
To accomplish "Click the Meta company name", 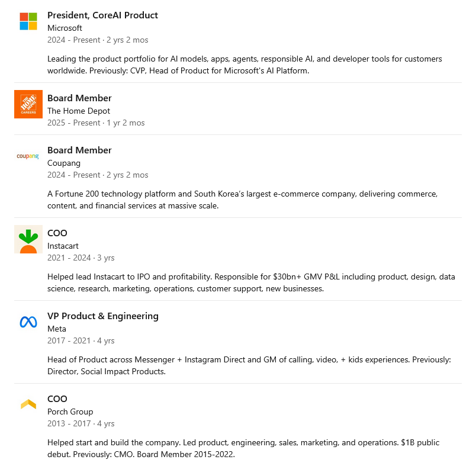I will (x=56, y=329).
